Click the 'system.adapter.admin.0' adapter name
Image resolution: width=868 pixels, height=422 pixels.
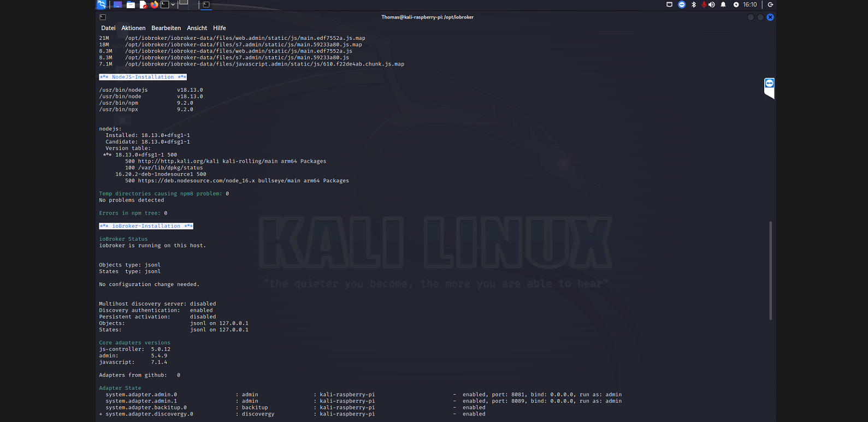tap(141, 395)
